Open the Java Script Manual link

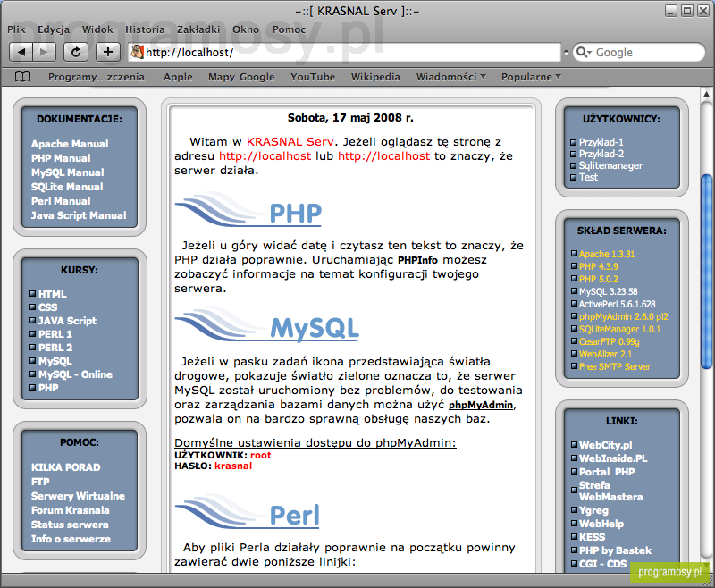click(79, 215)
